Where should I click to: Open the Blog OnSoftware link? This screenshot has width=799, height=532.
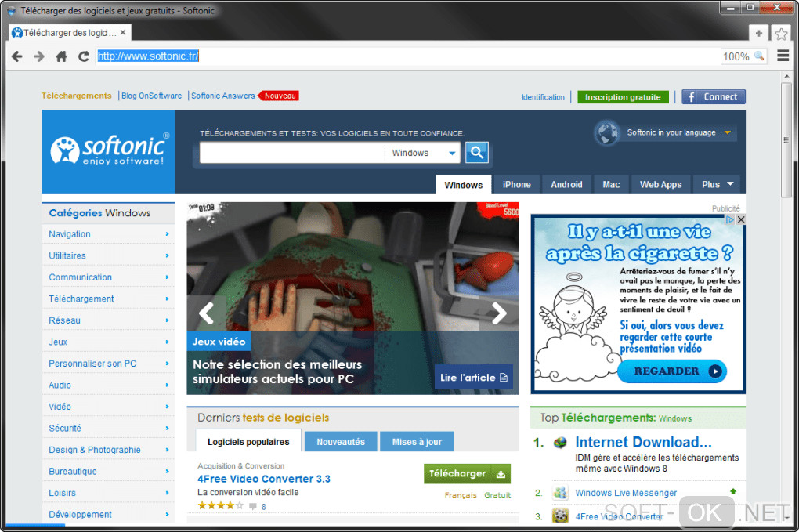click(x=151, y=96)
